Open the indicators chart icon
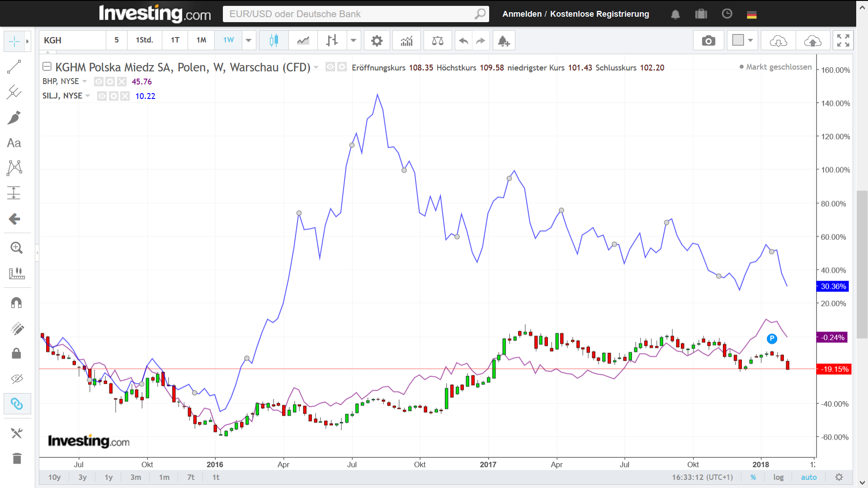The width and height of the screenshot is (868, 488). [x=406, y=41]
